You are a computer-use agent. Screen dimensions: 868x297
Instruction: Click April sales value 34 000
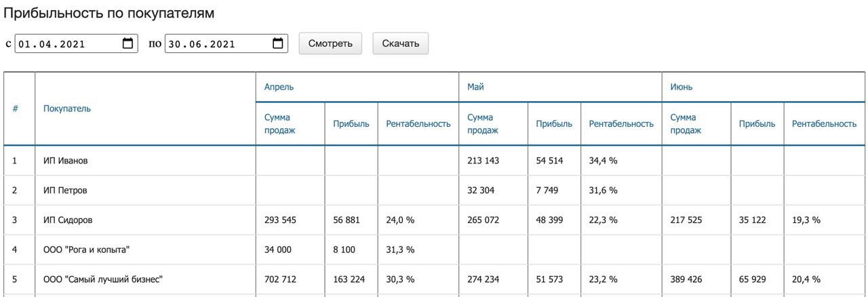click(x=278, y=250)
